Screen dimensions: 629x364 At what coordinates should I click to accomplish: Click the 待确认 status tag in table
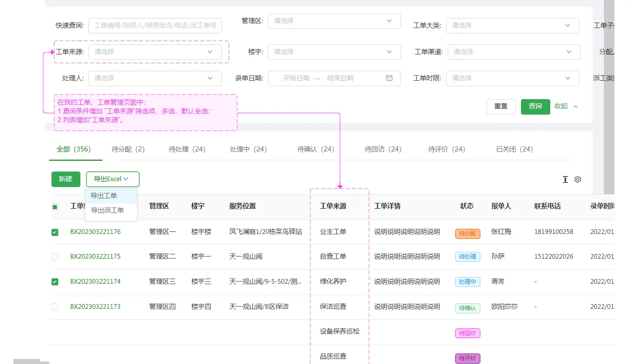pyautogui.click(x=467, y=308)
